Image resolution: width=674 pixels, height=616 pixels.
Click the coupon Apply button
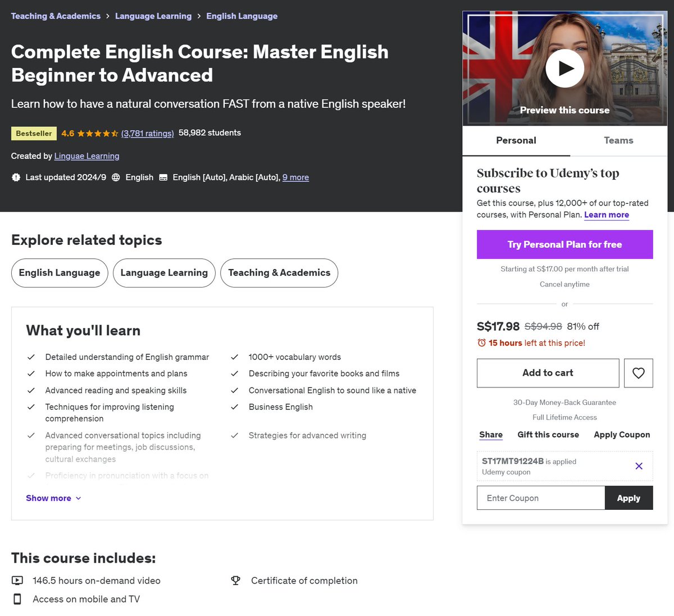tap(629, 498)
